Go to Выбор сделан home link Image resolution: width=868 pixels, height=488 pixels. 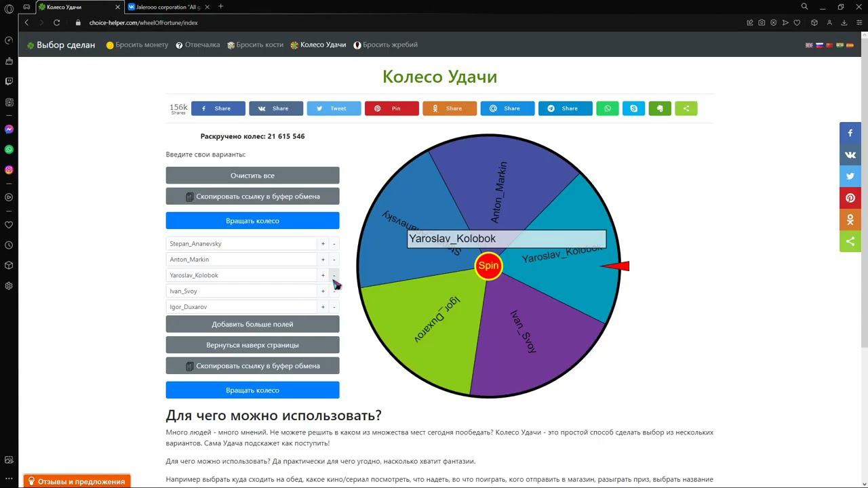pos(61,45)
